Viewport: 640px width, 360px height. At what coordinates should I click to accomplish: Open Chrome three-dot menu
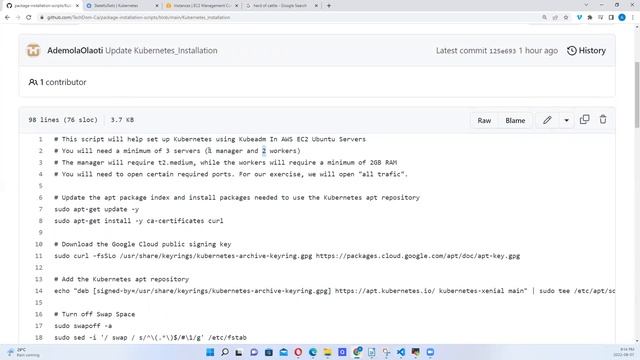[x=633, y=17]
